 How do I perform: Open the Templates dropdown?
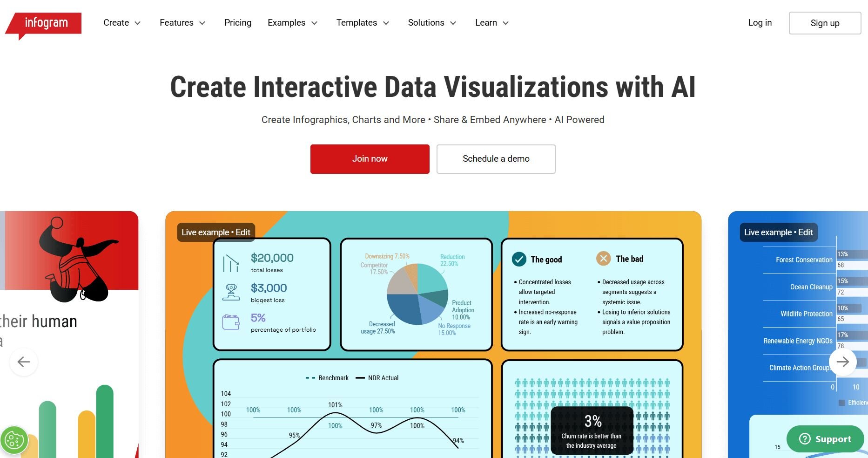363,23
